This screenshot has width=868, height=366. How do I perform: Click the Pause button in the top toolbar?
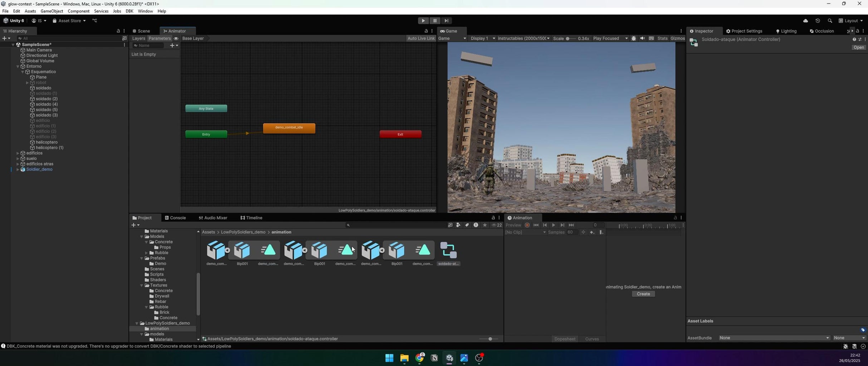(435, 21)
